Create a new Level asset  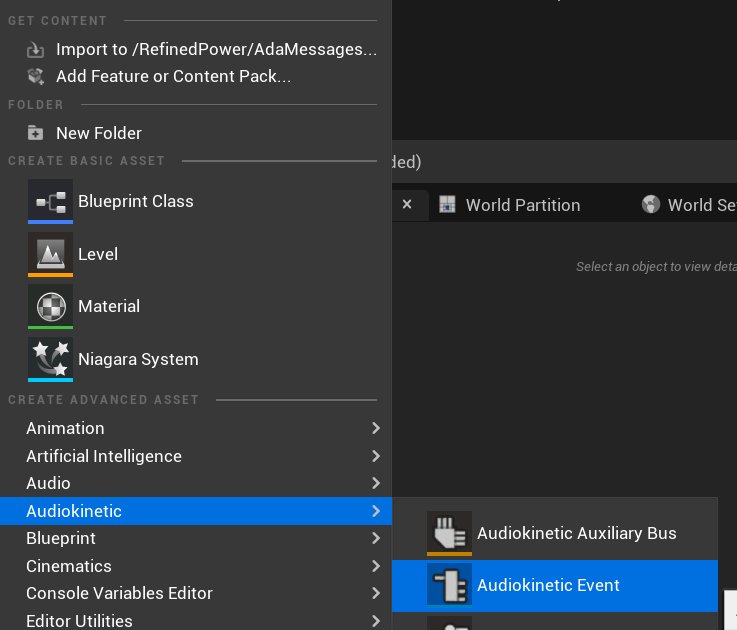(196, 254)
